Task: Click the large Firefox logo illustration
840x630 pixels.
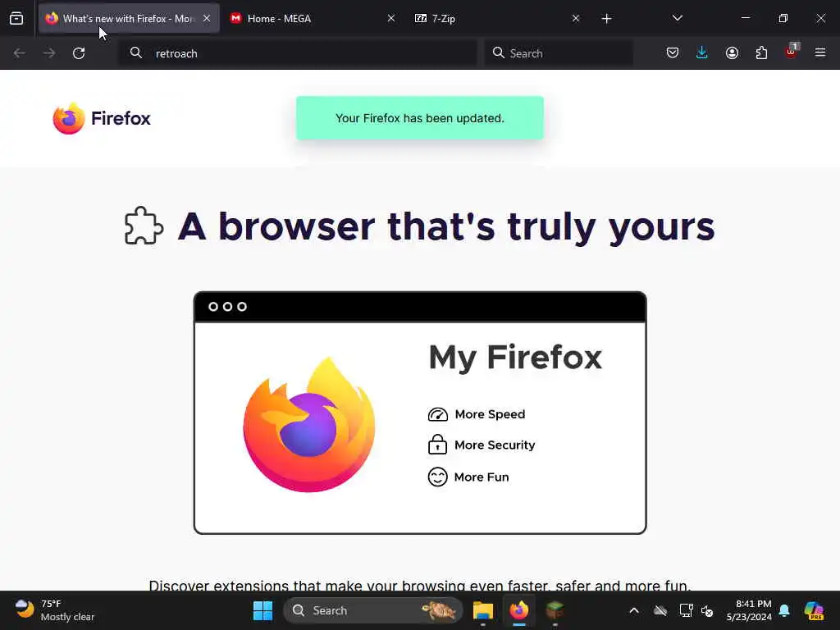Action: 309,425
